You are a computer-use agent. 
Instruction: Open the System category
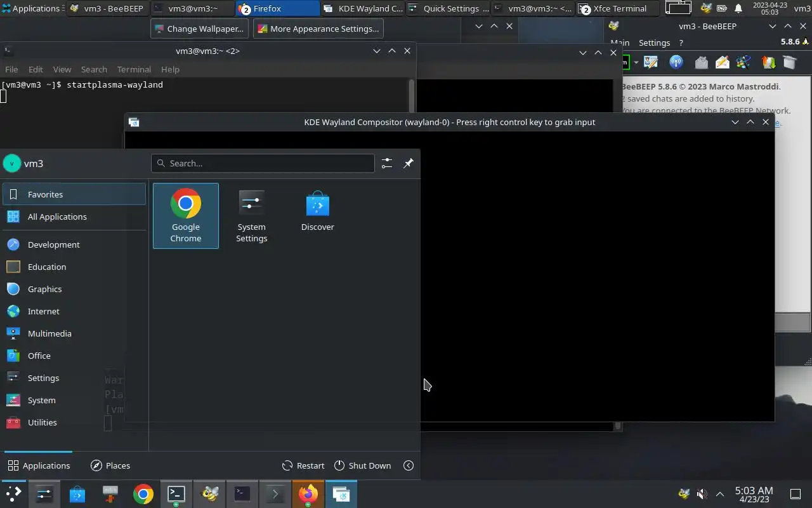click(74, 400)
